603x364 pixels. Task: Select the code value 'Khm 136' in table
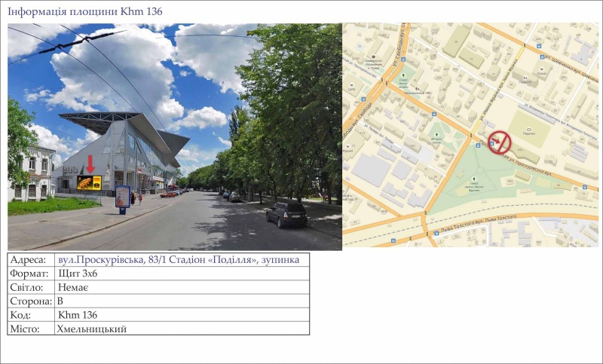pos(78,315)
